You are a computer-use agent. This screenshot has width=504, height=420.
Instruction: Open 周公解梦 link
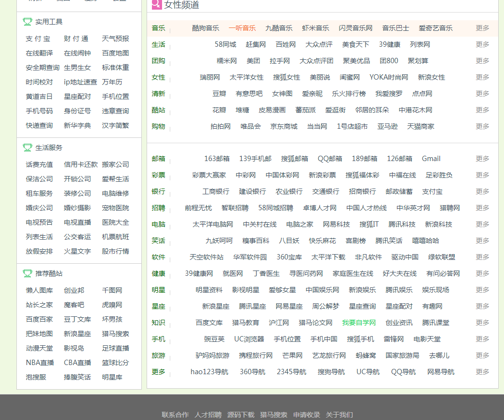326,306
